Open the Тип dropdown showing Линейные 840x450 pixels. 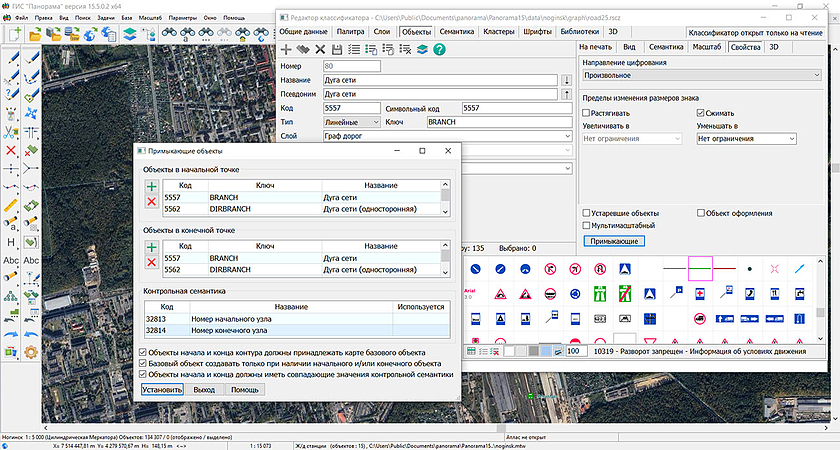[351, 122]
